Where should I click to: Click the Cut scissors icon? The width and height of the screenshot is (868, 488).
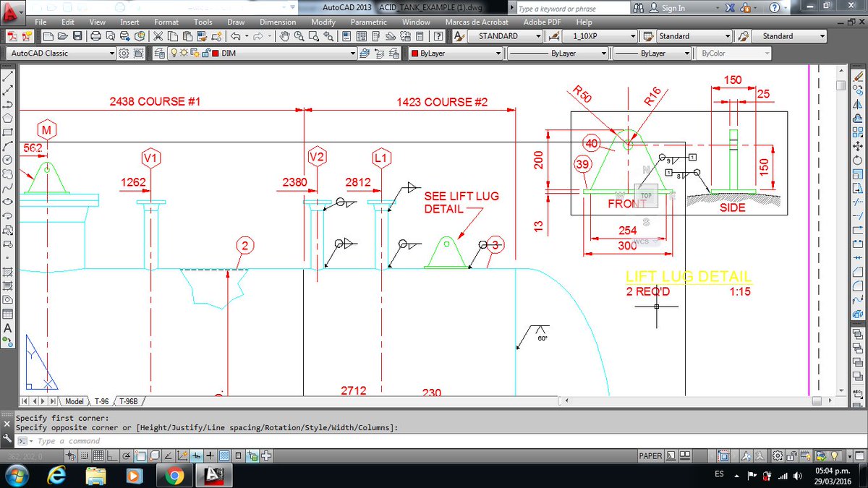point(158,36)
